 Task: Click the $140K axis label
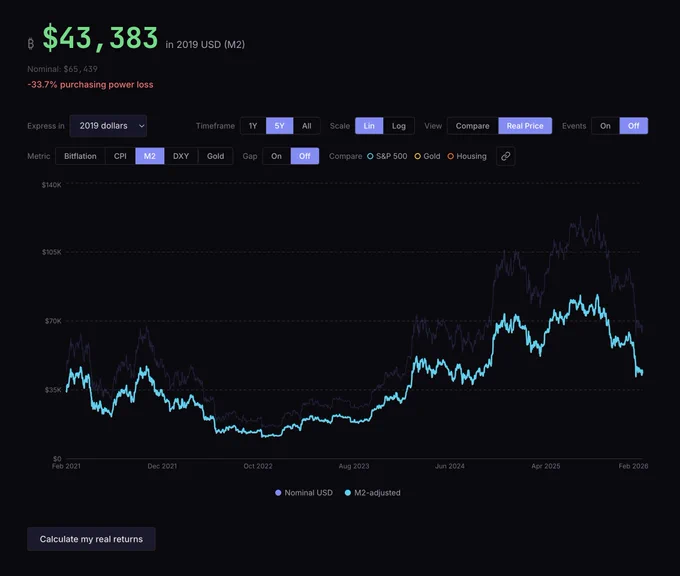click(52, 185)
